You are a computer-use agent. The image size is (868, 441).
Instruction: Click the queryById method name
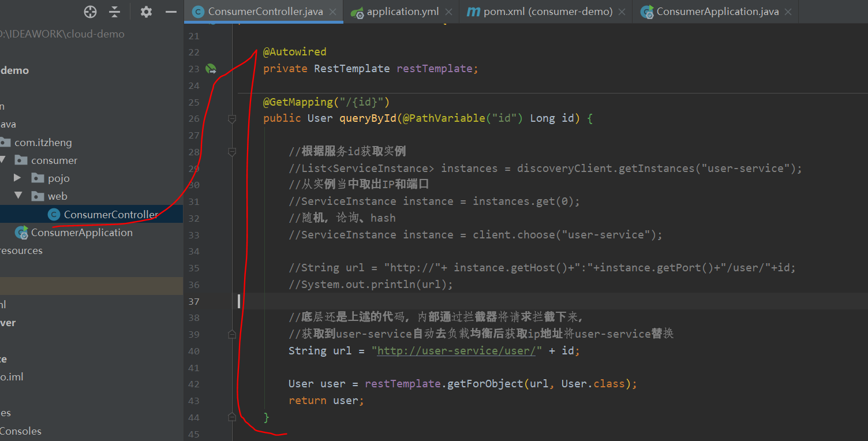(x=368, y=118)
